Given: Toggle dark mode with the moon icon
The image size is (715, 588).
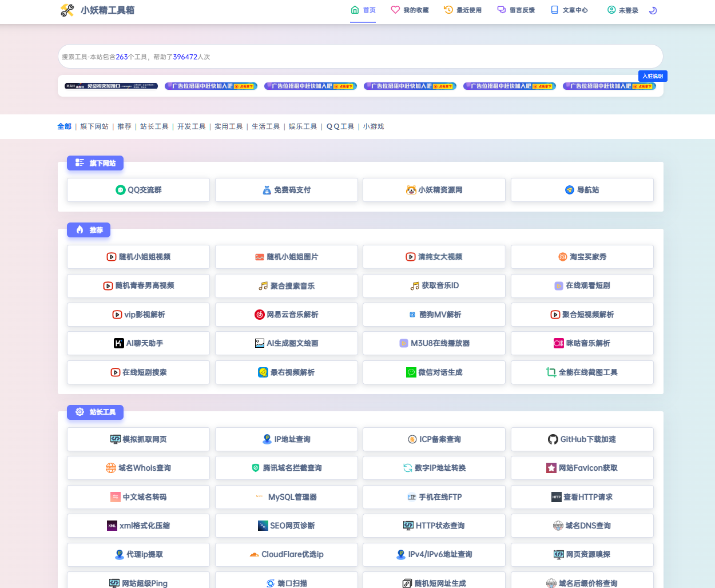Looking at the screenshot, I should pyautogui.click(x=653, y=10).
